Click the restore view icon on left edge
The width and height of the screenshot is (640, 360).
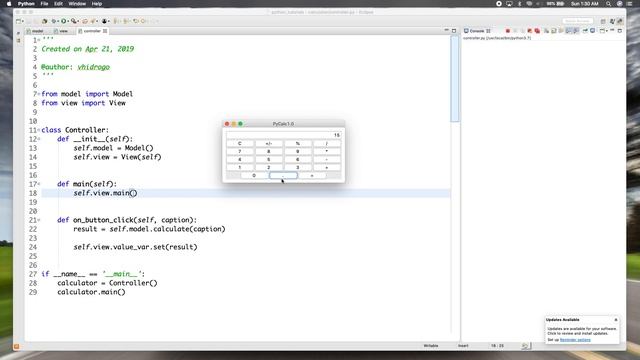18,33
